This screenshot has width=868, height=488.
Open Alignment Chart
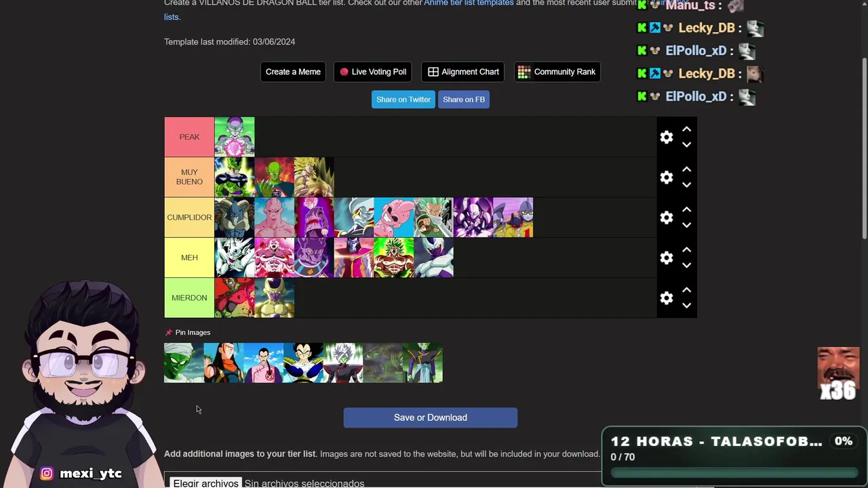pos(463,72)
